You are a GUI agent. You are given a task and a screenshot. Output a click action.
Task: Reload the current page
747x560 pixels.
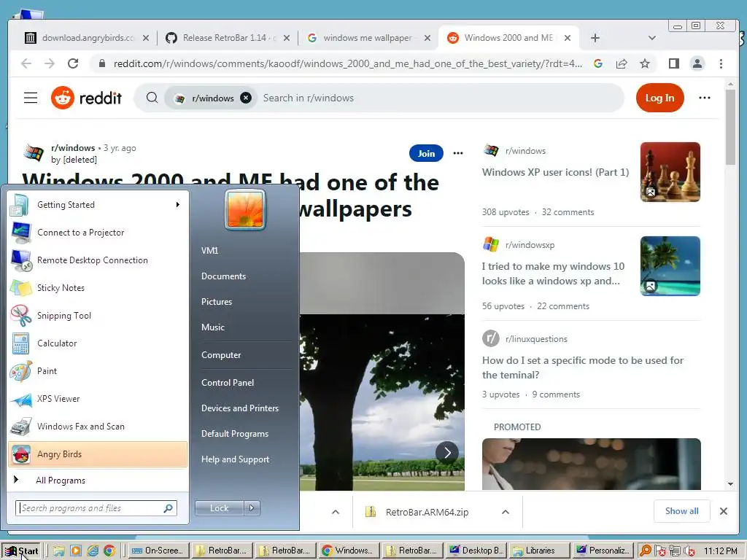[x=73, y=63]
